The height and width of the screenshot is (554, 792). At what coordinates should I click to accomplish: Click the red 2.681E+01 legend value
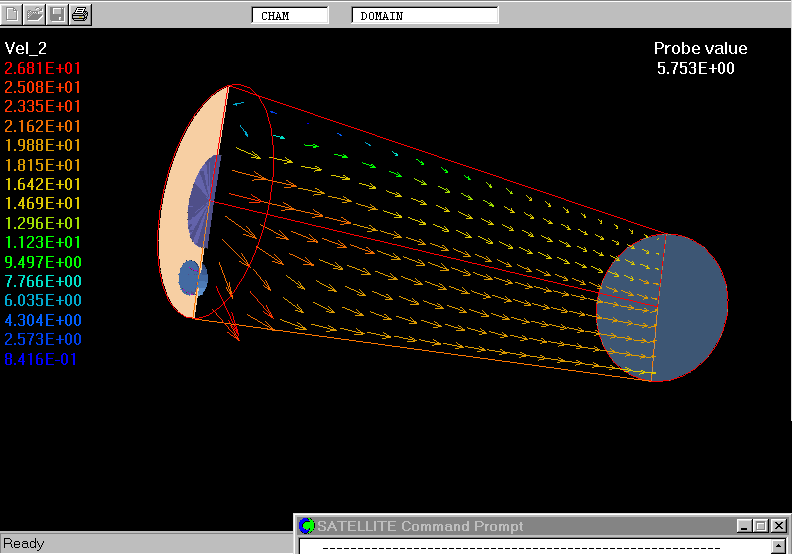pos(43,68)
